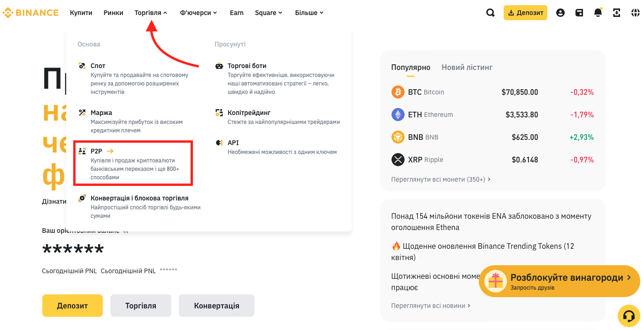Select the P2P menu entry

133,163
